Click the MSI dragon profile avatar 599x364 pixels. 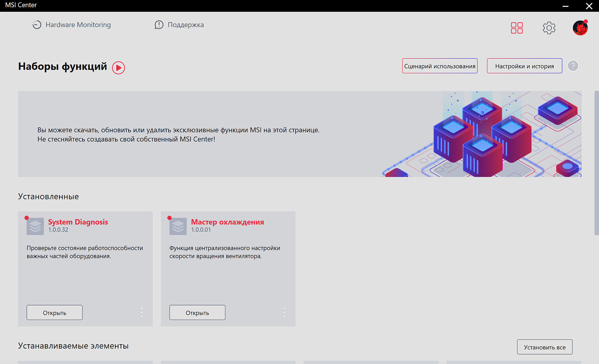[580, 28]
